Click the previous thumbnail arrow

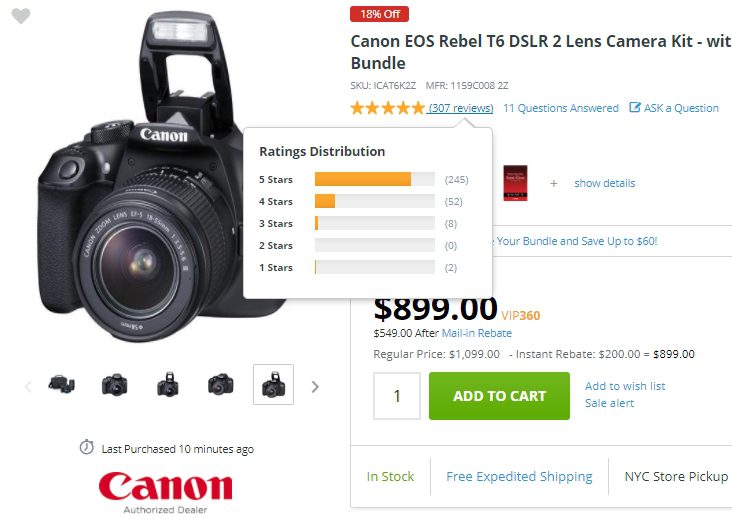pyautogui.click(x=28, y=386)
